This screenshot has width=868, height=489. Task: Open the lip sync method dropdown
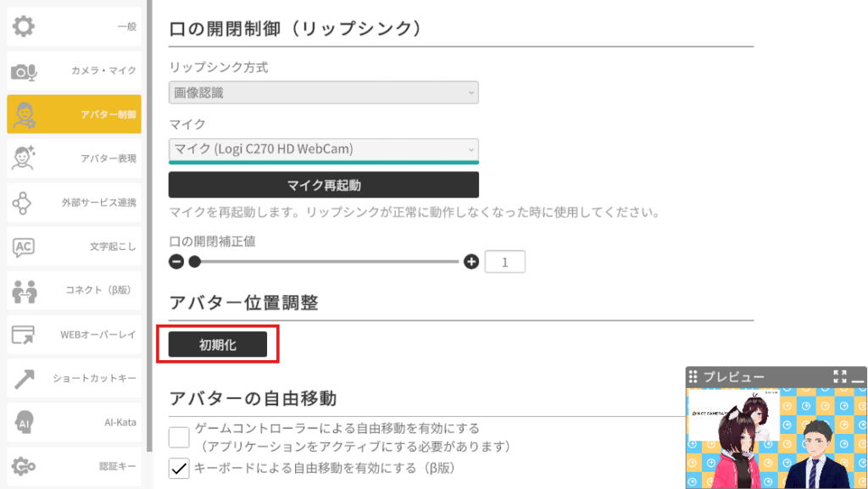pos(323,92)
